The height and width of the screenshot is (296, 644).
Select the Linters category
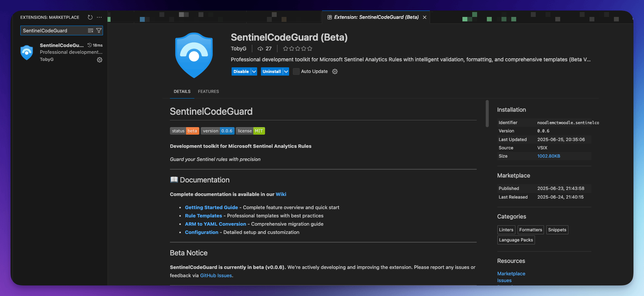[506, 230]
